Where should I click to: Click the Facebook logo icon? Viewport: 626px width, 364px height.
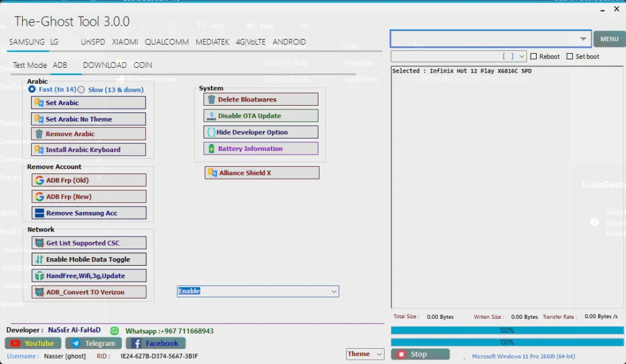click(136, 343)
